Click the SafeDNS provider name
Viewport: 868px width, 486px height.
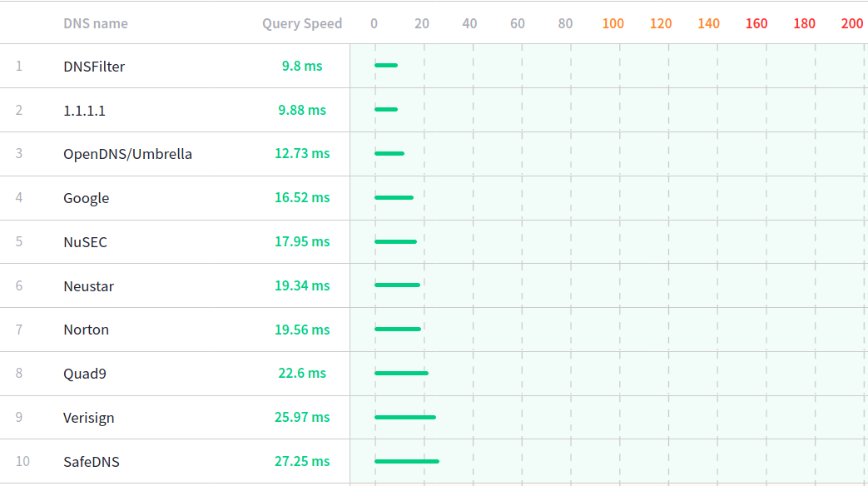tap(91, 462)
